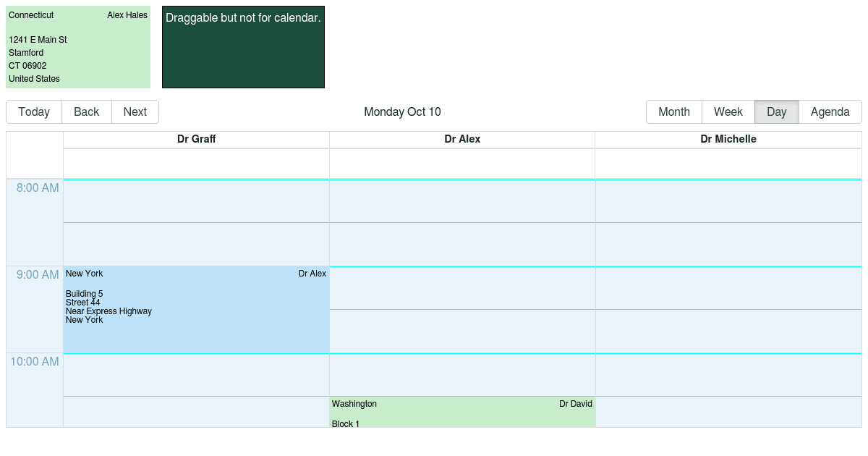Open the Agenda view
868x456 pixels.
[x=830, y=111]
